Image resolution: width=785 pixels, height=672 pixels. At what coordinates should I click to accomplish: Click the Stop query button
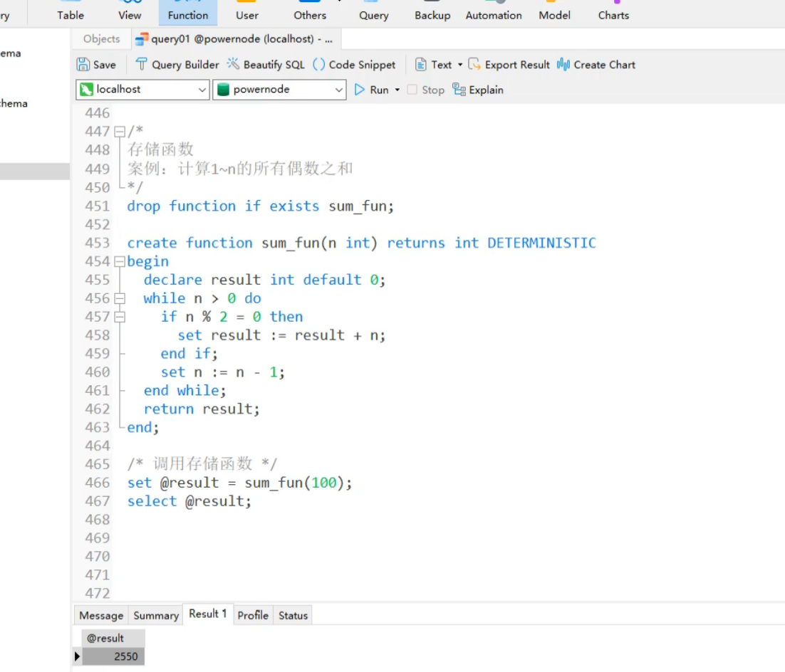426,90
